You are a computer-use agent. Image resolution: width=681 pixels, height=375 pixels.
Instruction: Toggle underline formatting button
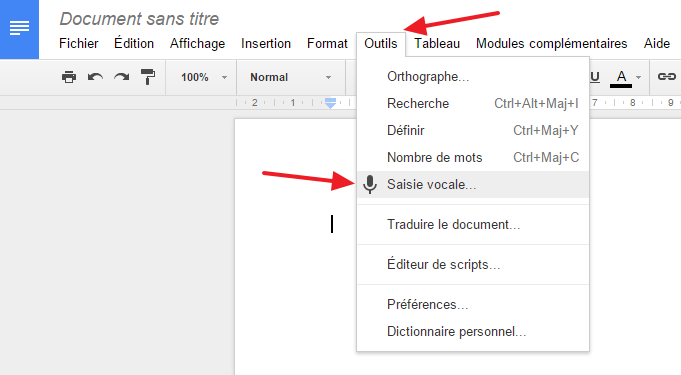pyautogui.click(x=595, y=77)
